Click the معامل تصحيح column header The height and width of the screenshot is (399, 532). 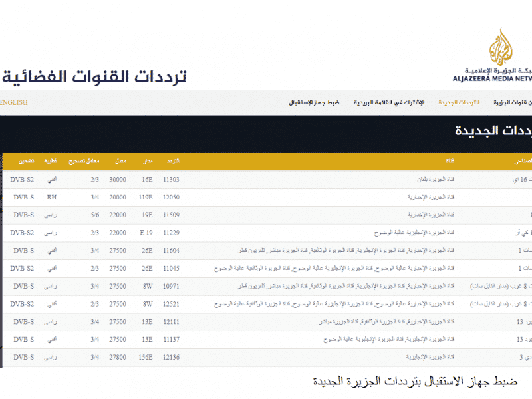[84, 161]
